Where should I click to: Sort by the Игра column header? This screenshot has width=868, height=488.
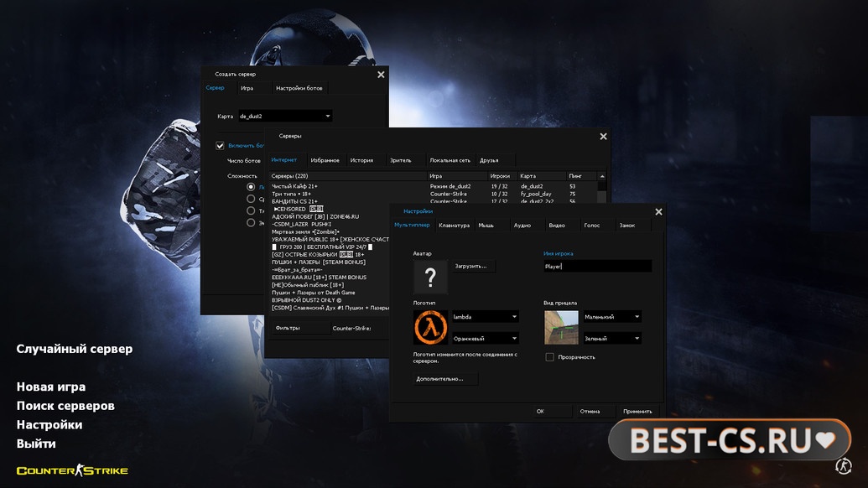[x=457, y=176]
